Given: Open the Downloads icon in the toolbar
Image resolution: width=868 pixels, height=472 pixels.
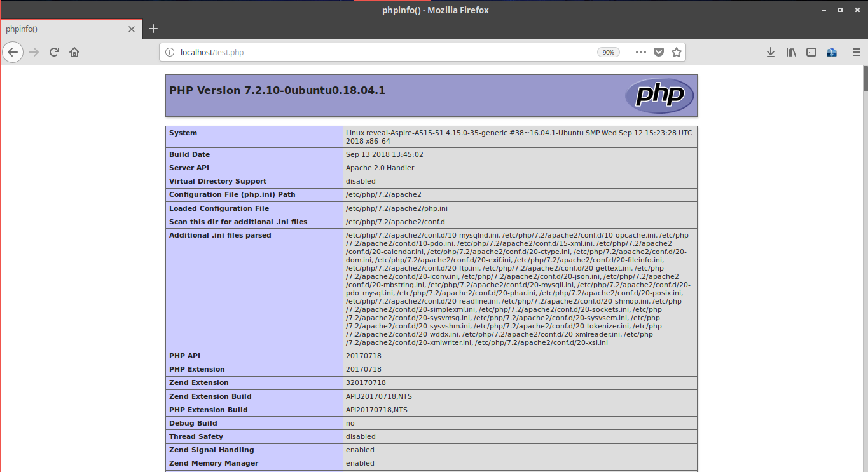Looking at the screenshot, I should coord(770,52).
